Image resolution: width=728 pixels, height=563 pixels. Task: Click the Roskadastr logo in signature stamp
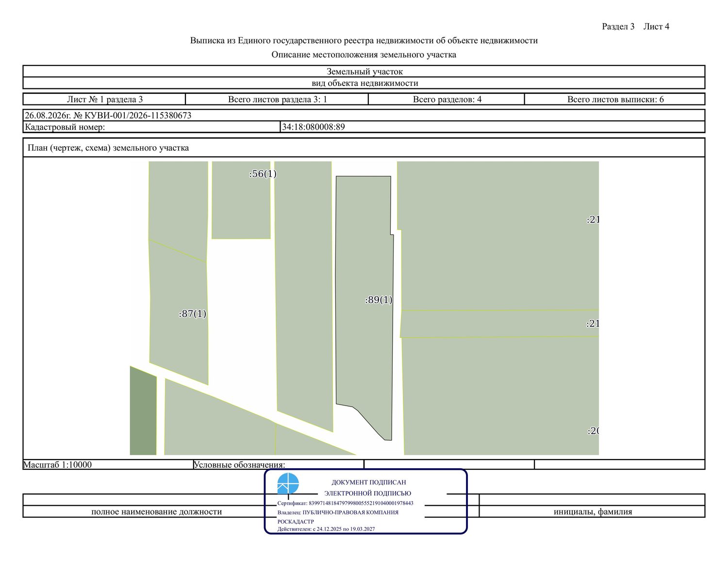(x=288, y=483)
